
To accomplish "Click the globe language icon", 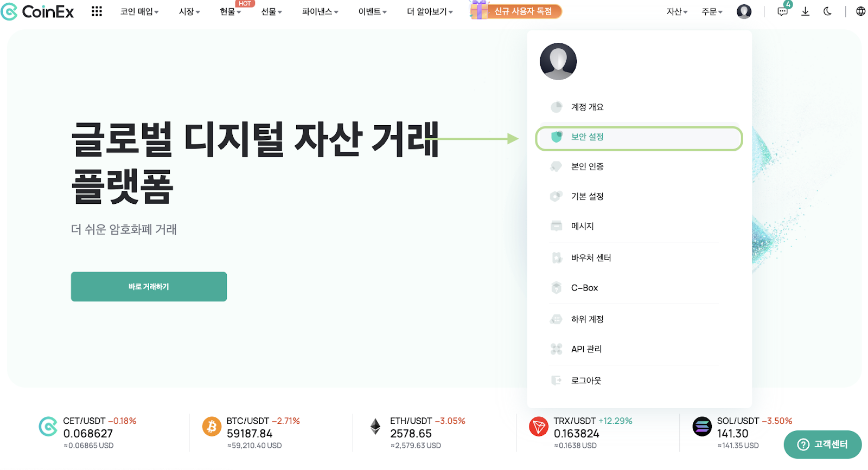I will [860, 11].
